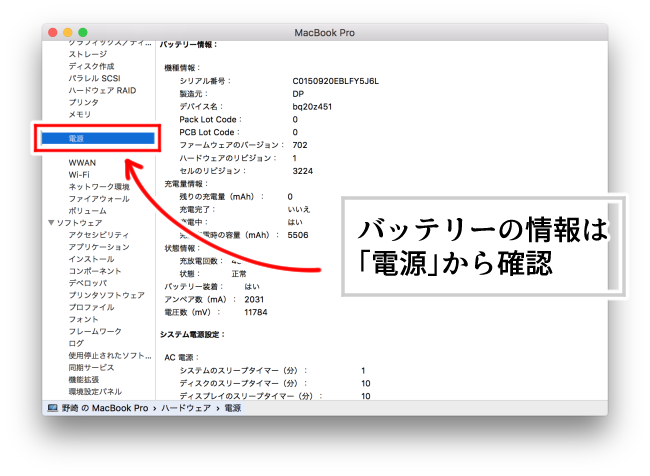The width and height of the screenshot is (650, 476).
Task: Click the MacBook Pro window title
Action: tap(325, 33)
